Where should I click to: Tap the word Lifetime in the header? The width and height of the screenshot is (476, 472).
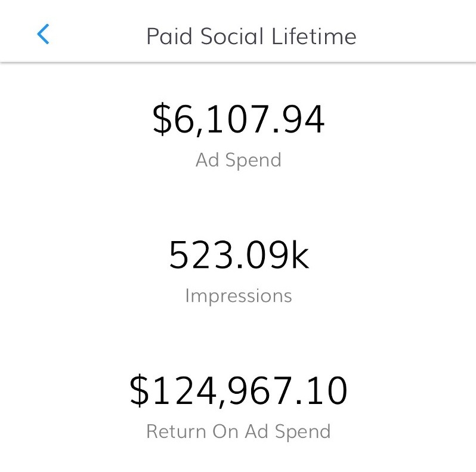[314, 36]
